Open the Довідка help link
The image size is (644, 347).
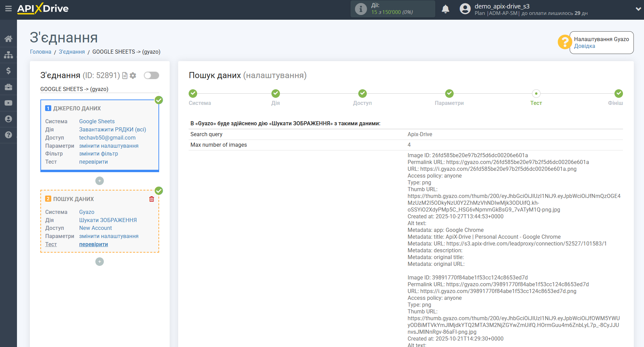584,46
